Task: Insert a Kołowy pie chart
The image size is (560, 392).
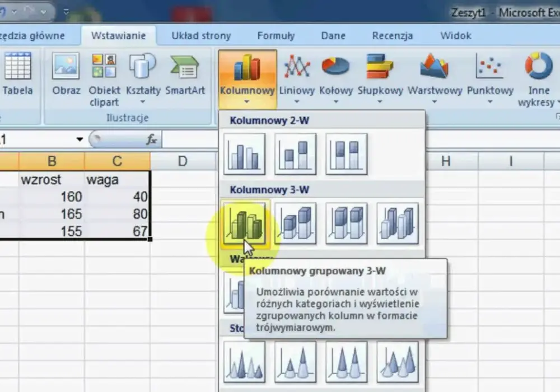Action: click(x=335, y=78)
